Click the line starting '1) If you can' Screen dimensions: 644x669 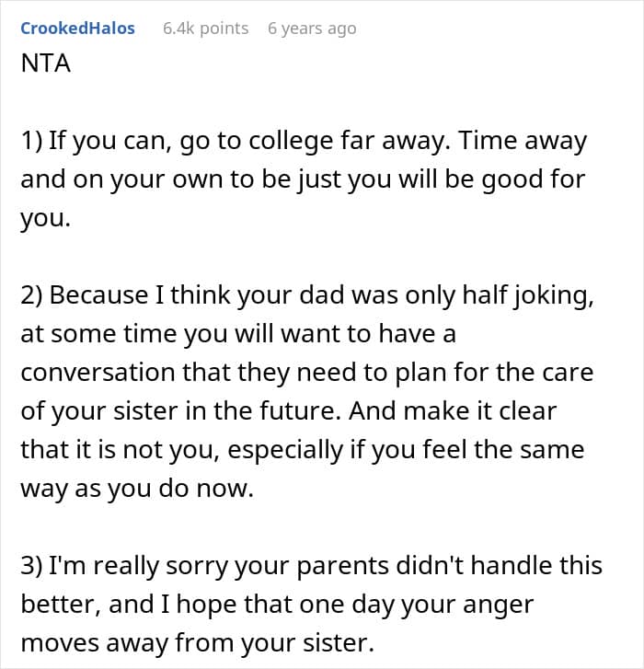(304, 143)
